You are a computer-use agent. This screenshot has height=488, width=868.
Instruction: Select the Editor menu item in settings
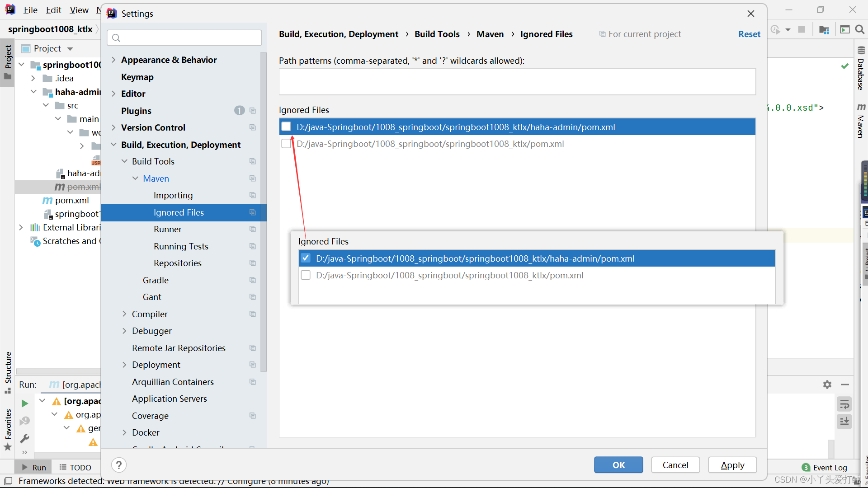pyautogui.click(x=133, y=94)
